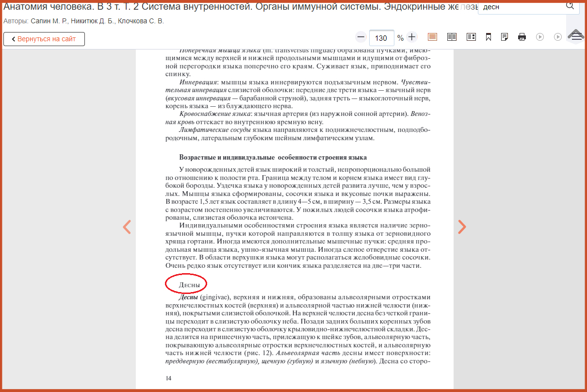Click page number 14 at bottom

(168, 378)
